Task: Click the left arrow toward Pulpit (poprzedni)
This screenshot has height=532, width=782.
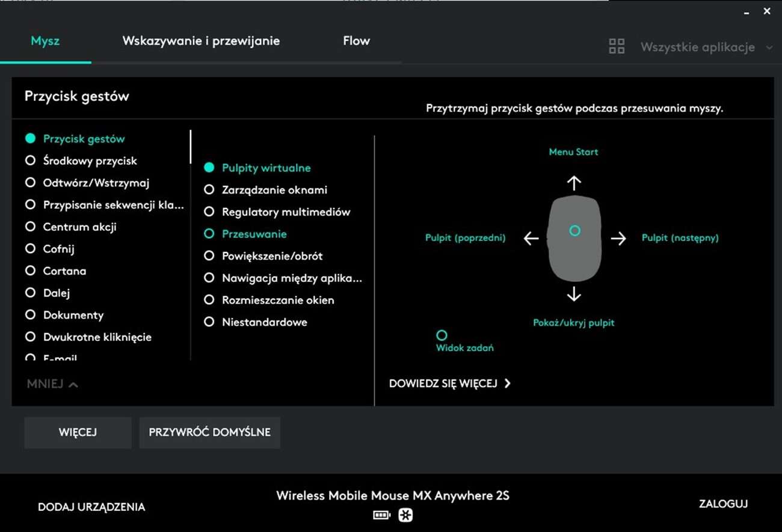Action: point(530,238)
